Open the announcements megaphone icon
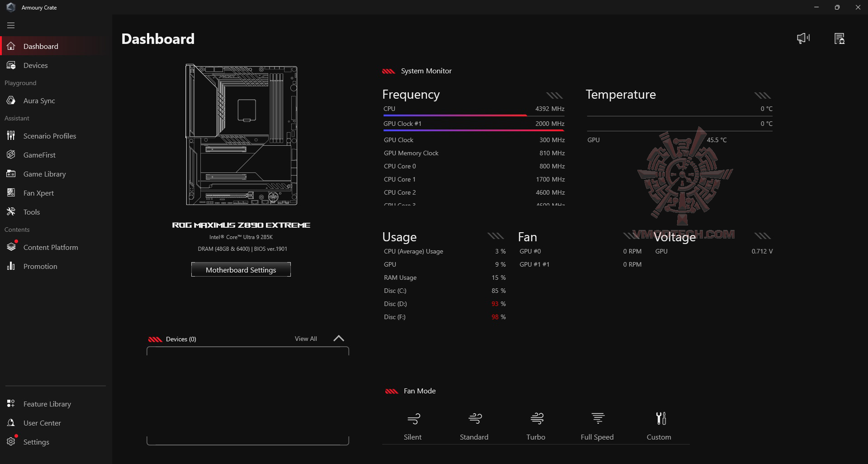This screenshot has height=464, width=868. (803, 38)
